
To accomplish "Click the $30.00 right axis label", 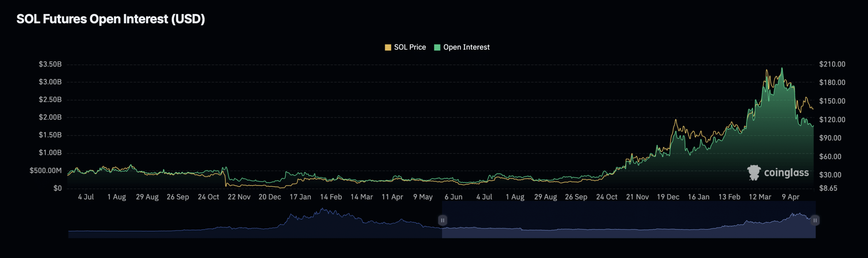I will (x=830, y=175).
